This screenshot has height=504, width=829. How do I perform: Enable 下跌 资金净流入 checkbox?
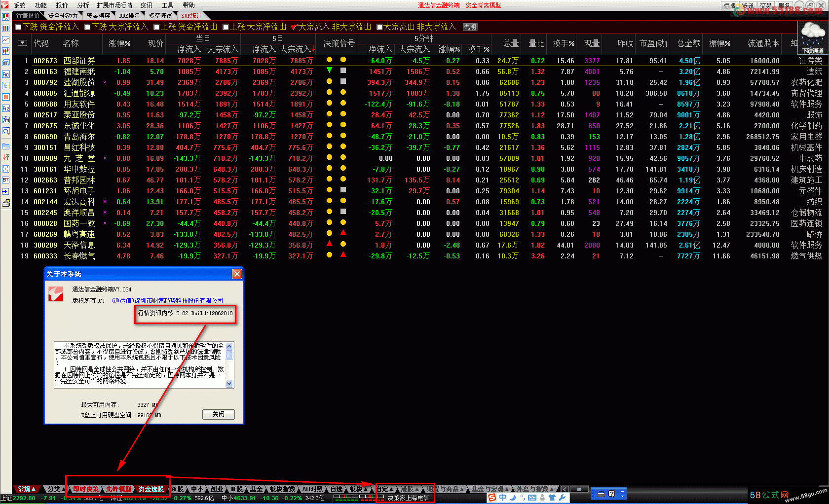[x=19, y=27]
